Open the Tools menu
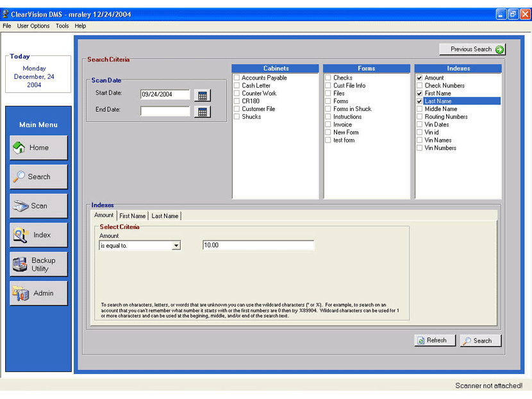The width and height of the screenshot is (532, 399). (62, 26)
